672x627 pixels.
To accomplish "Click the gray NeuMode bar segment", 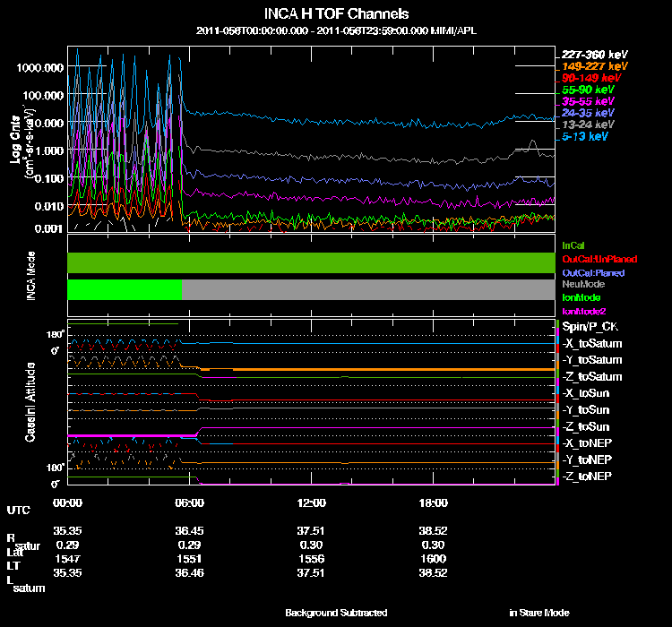I will pos(367,289).
